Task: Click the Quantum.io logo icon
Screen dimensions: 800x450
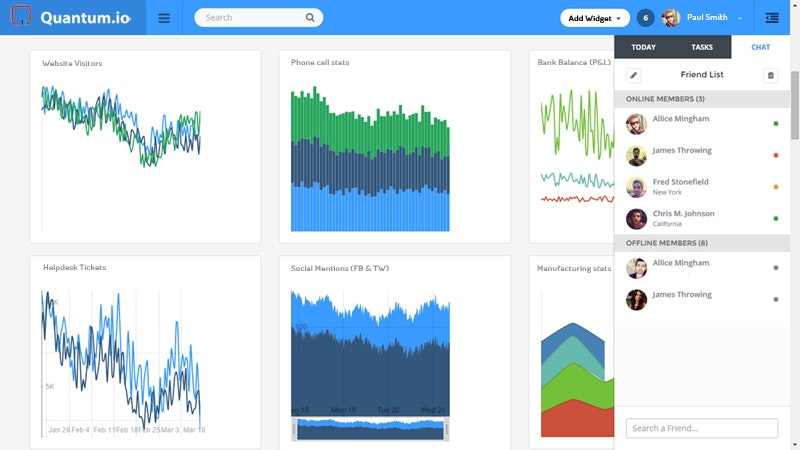Action: coord(21,15)
